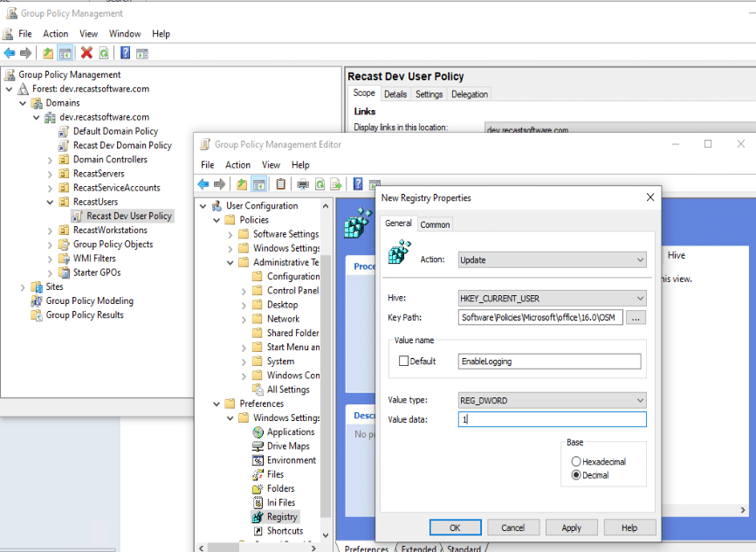Click the red X delete toolbar icon
Screen dimensions: 756x552
tap(85, 52)
